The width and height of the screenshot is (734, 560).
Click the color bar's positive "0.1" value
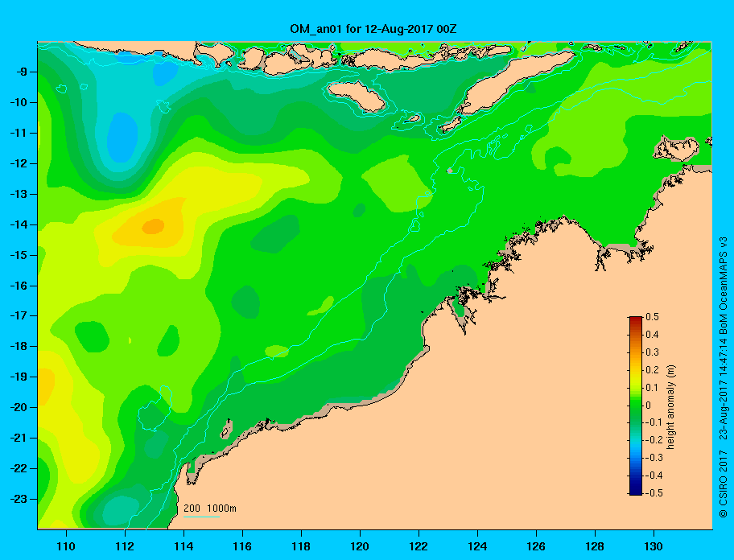(x=653, y=387)
